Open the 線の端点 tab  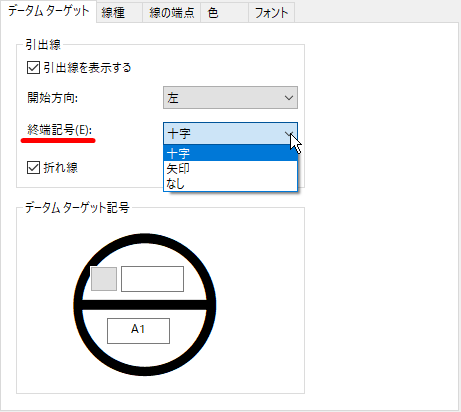171,13
